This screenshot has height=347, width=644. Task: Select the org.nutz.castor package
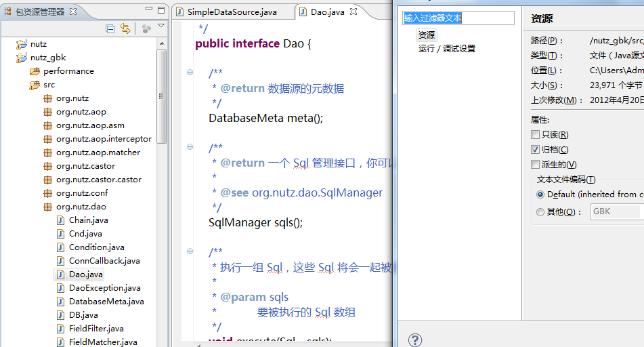pyautogui.click(x=85, y=166)
